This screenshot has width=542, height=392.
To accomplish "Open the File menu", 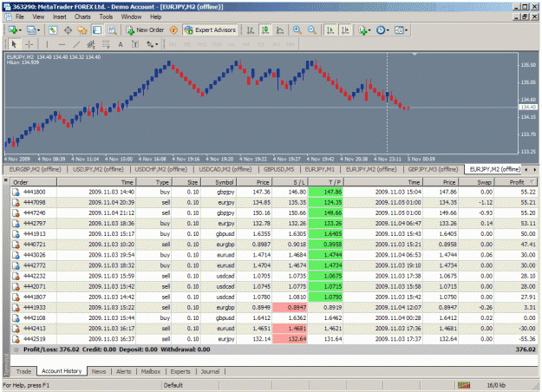I will click(x=20, y=16).
